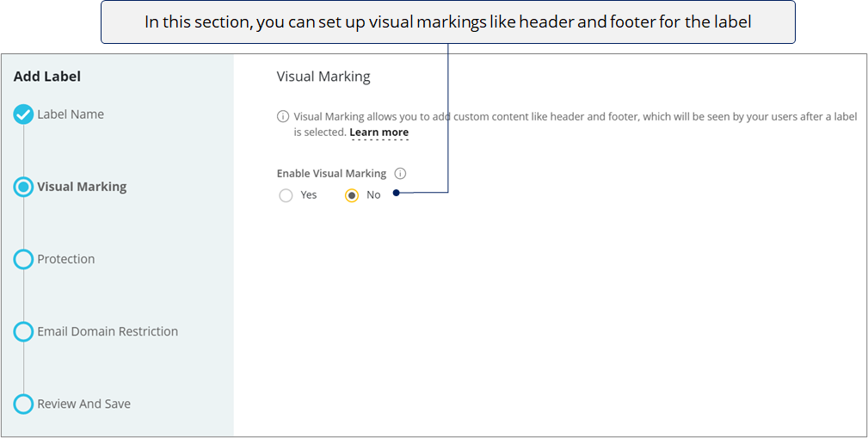Click the Visual Marking page title
The width and height of the screenshot is (868, 438).
[x=323, y=77]
